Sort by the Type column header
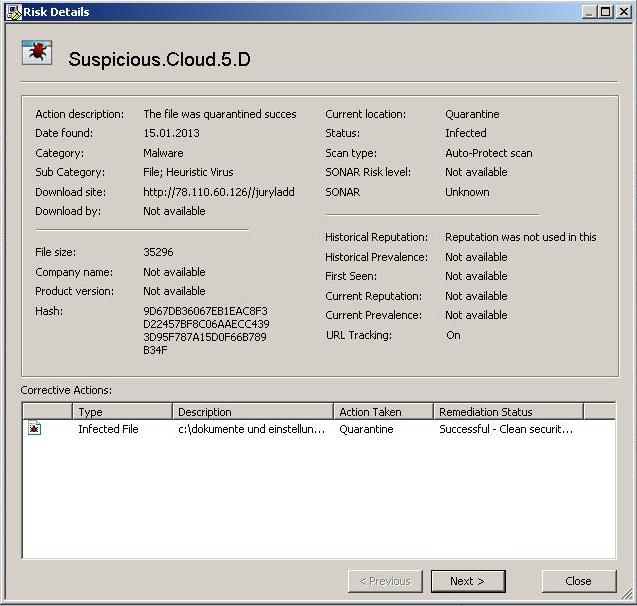Image resolution: width=637 pixels, height=606 pixels. 122,411
